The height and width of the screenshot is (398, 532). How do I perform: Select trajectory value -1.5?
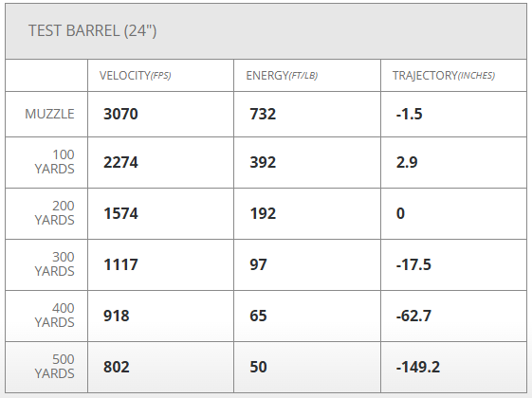409,114
